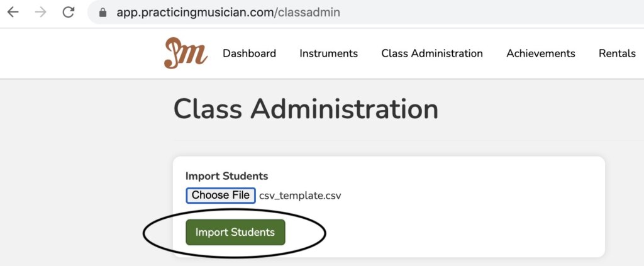Click the bold Import Students label
This screenshot has width=644, height=266.
226,176
